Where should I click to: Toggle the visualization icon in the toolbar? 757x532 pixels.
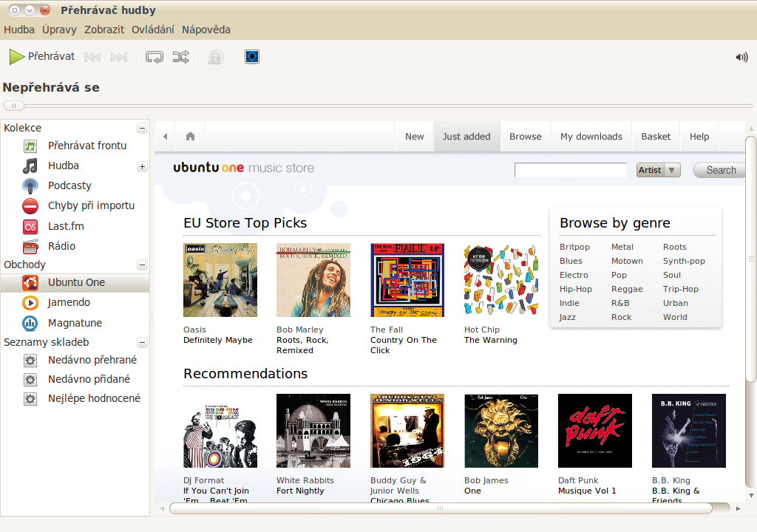252,56
